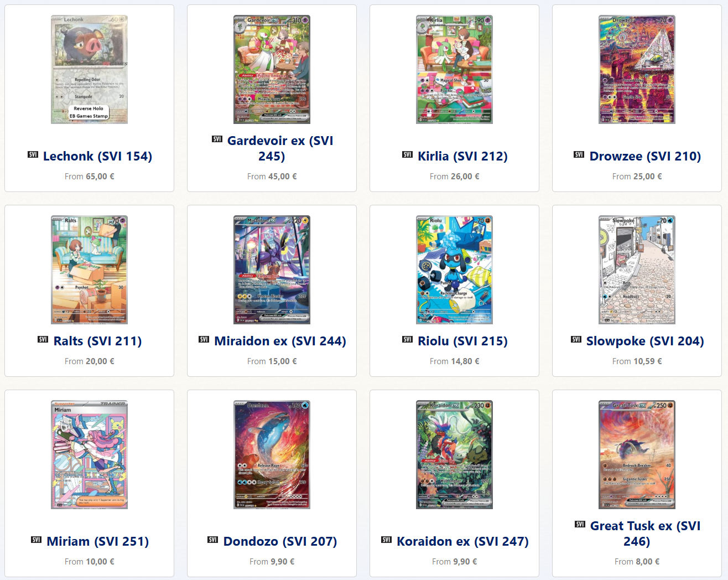The image size is (728, 580).
Task: Open Ralts (SVI 211) title link
Action: coord(97,341)
